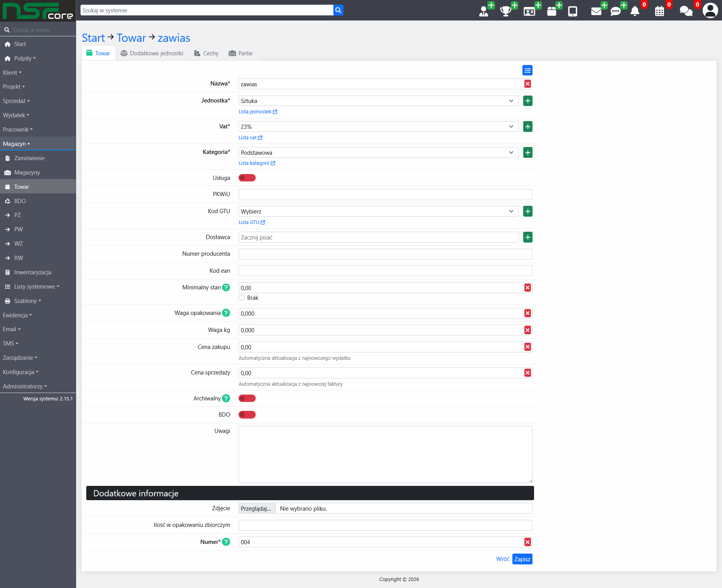Open the Vat dropdown showing 23%

pos(379,126)
